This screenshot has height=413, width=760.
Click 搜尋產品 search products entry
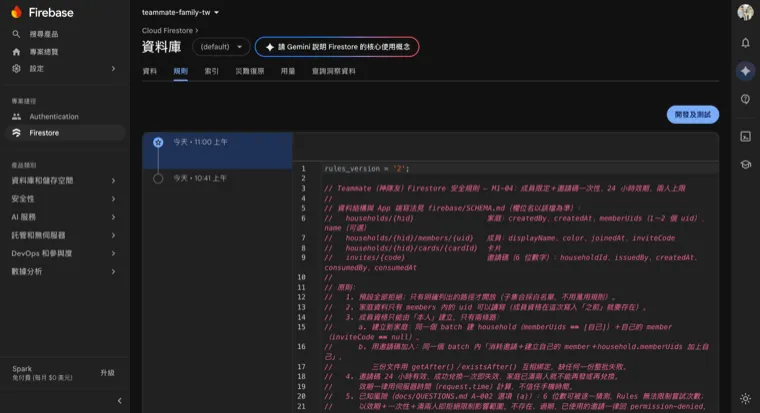[44, 34]
